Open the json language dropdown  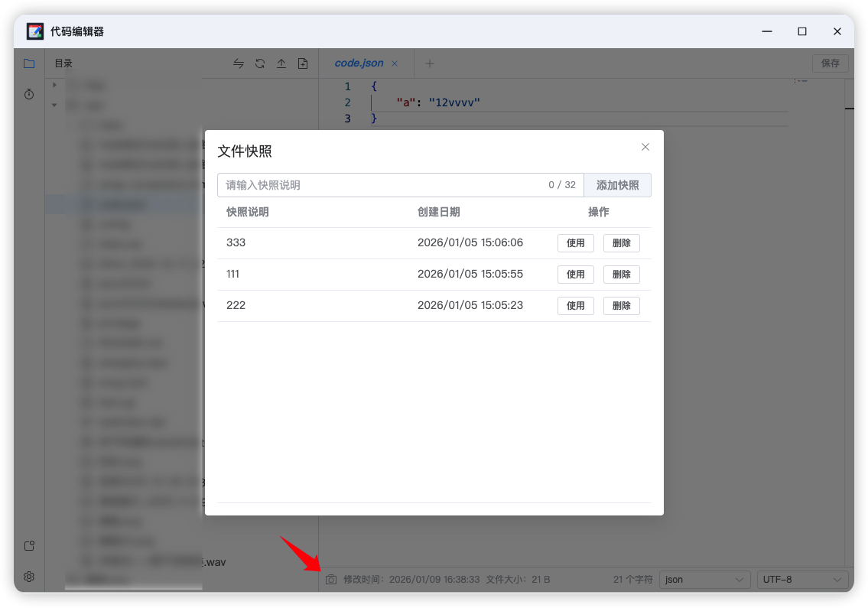point(704,579)
